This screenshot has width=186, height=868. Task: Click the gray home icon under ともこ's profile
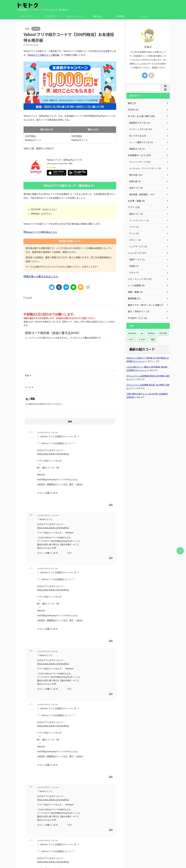coord(152,76)
